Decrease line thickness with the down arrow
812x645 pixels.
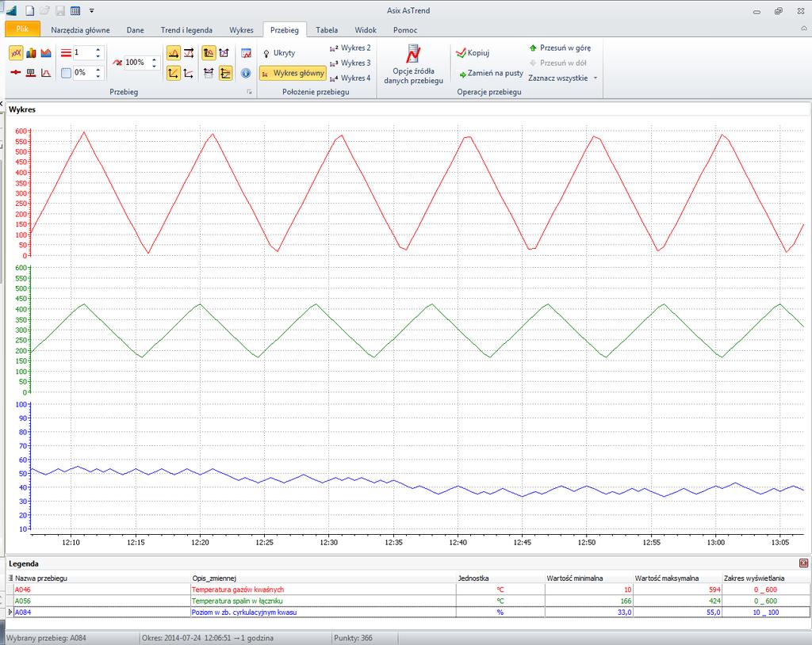98,56
